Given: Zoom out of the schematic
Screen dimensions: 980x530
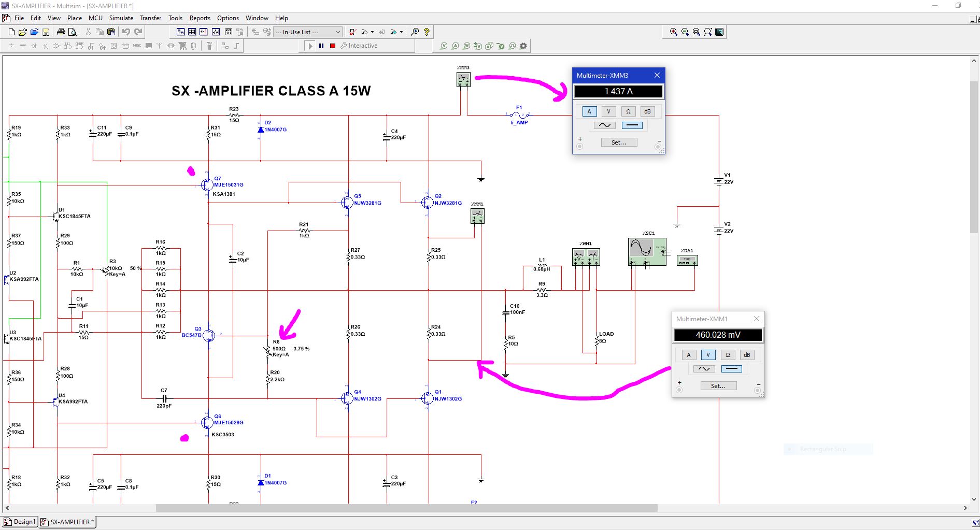Looking at the screenshot, I should pos(685,32).
